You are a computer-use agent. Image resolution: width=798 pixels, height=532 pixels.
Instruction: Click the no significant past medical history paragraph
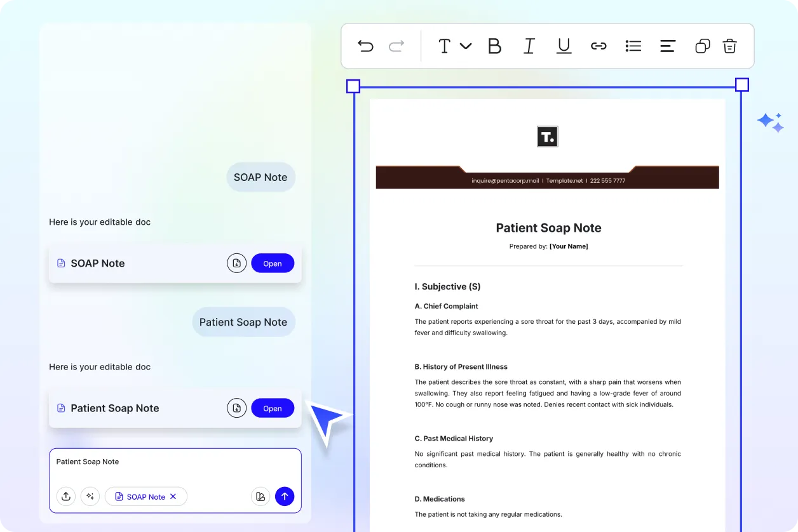point(548,460)
